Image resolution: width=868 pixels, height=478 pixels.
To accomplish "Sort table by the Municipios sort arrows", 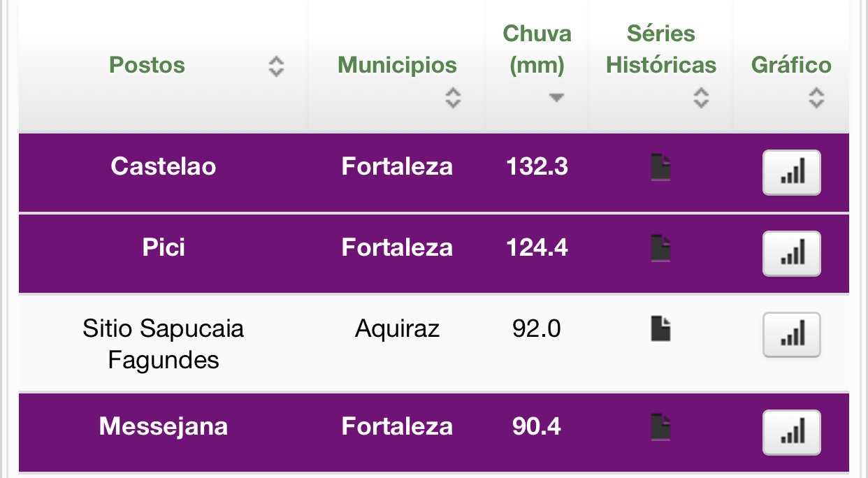I will 453,98.
